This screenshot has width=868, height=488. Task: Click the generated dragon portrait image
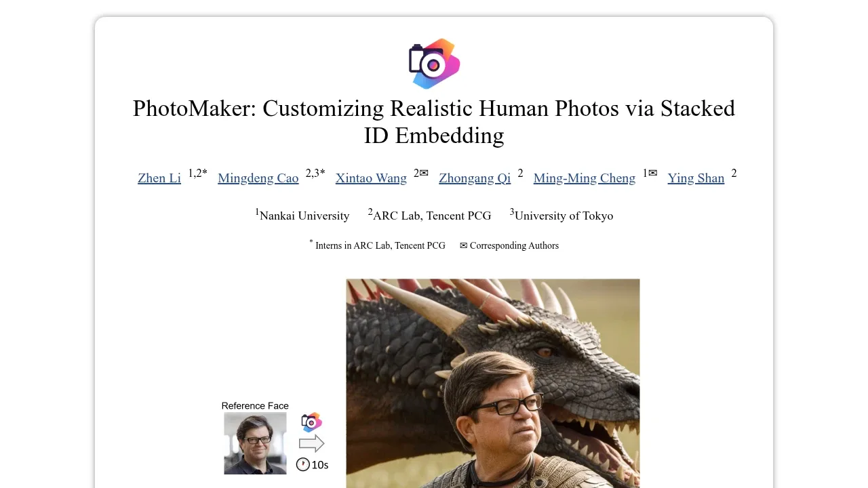tap(493, 384)
